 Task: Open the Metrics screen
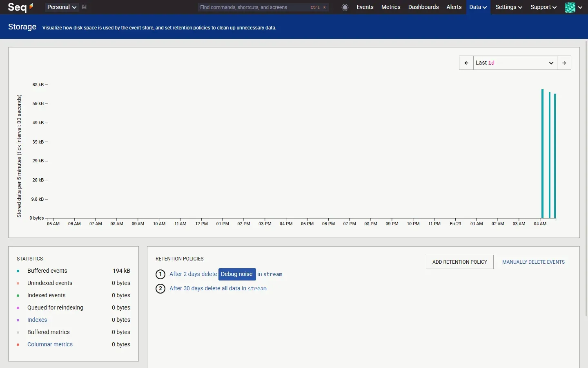pos(391,7)
